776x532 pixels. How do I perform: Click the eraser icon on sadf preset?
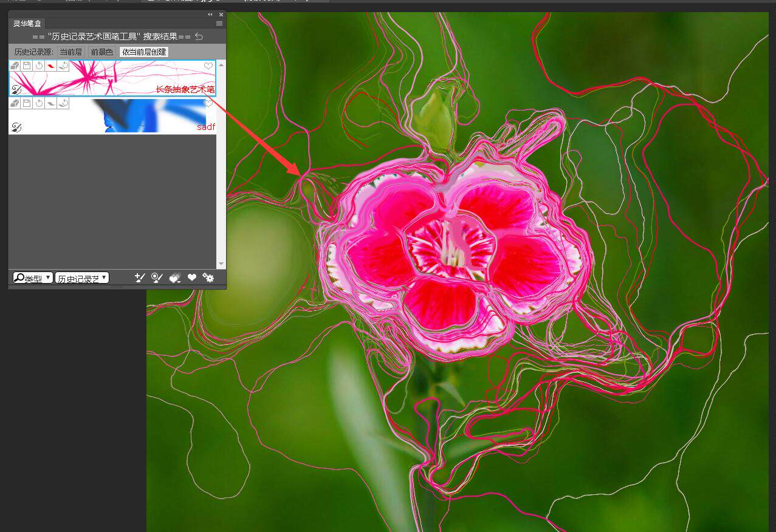click(x=16, y=103)
